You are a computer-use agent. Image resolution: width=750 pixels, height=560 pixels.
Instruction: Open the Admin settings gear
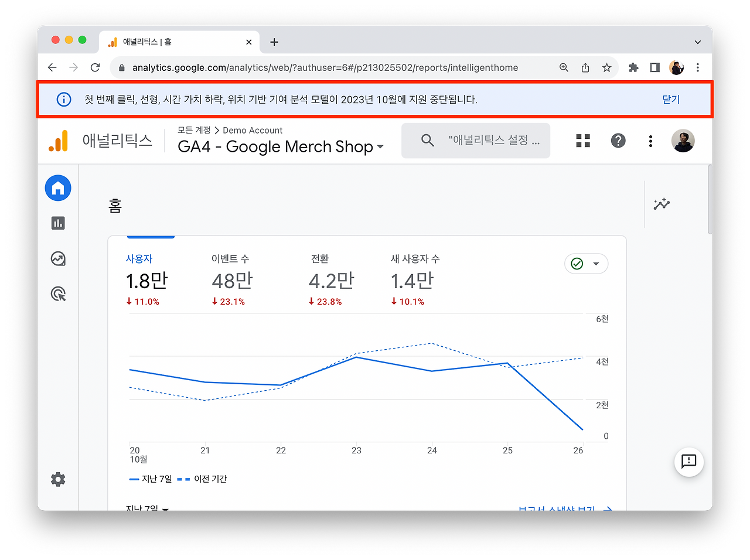[x=58, y=479]
